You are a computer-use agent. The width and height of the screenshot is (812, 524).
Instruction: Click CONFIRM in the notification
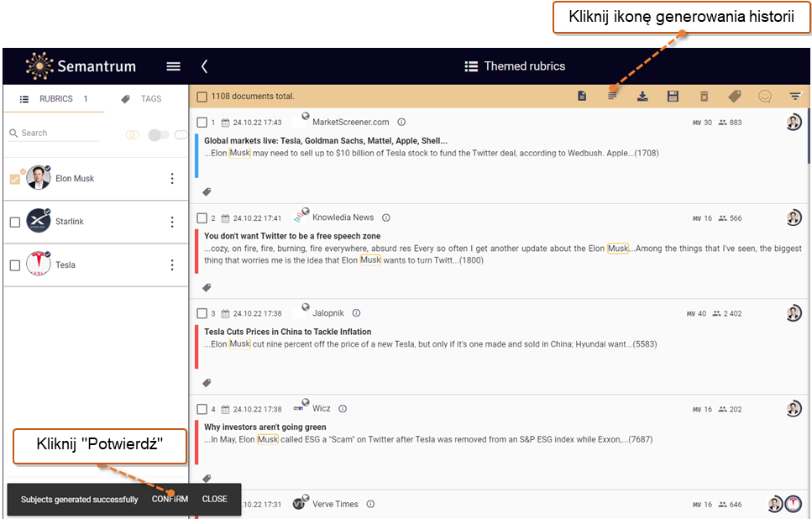pos(170,499)
